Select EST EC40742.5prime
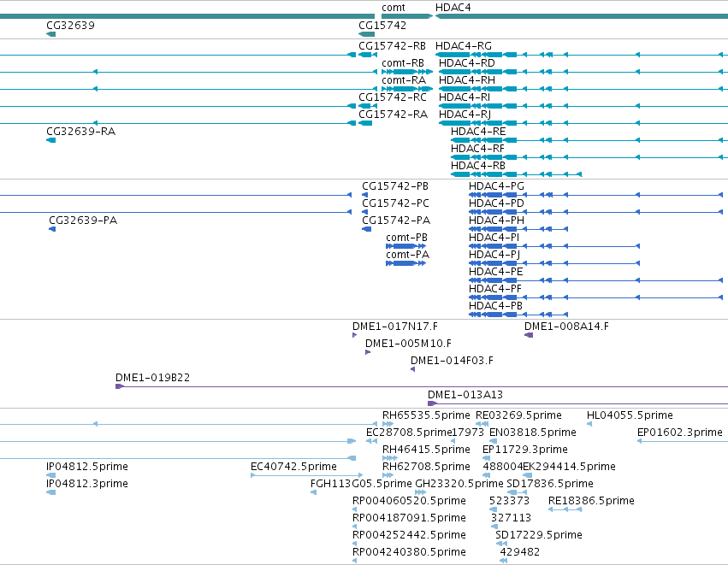Screen dimensions: 728x565 click(293, 467)
